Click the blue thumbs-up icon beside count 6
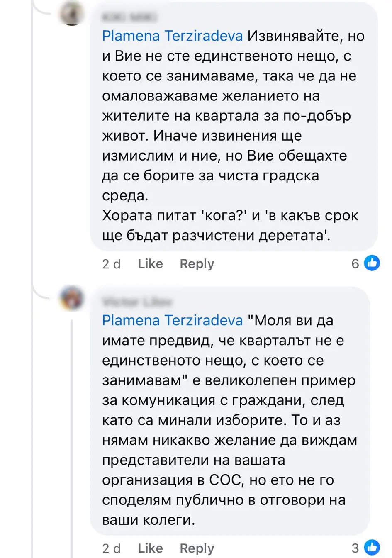Image resolution: width=392 pixels, height=558 pixels. (372, 263)
